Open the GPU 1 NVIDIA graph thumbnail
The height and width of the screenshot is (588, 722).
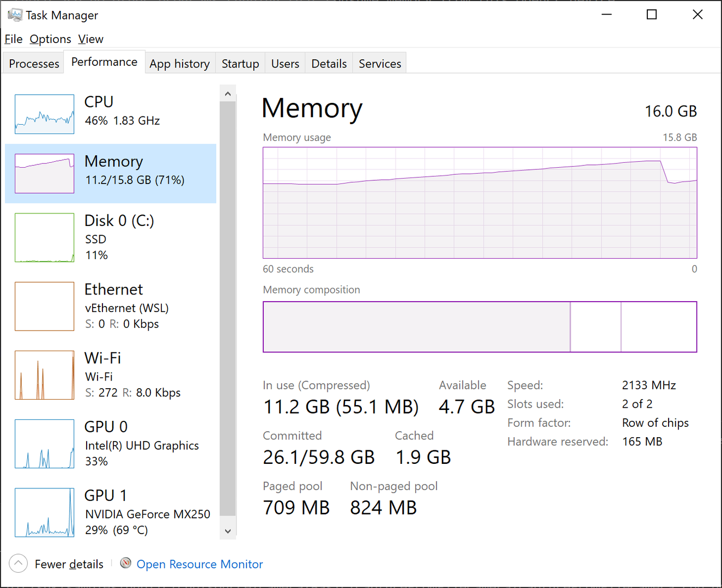pos(45,512)
